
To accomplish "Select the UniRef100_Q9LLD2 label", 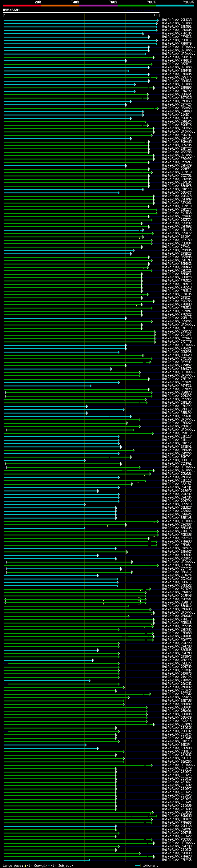I will [177, 731].
